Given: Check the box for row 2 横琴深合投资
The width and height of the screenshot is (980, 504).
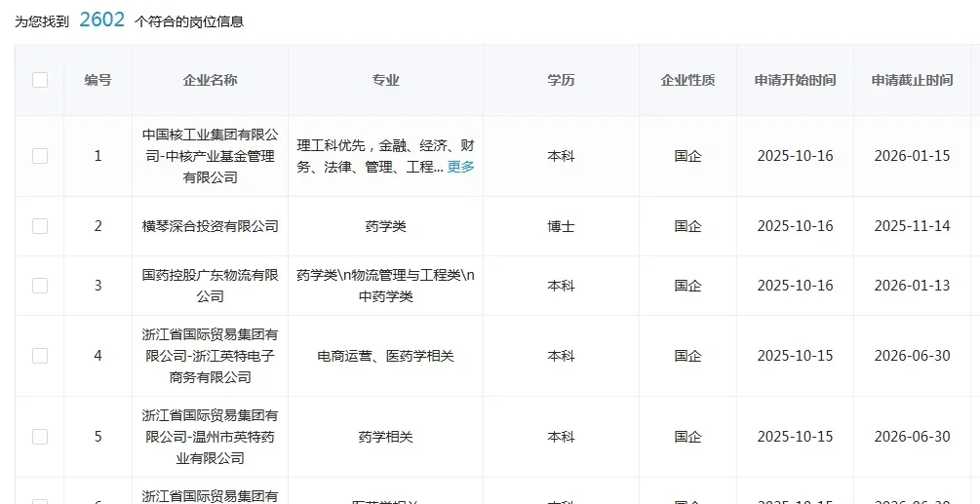Looking at the screenshot, I should (40, 226).
